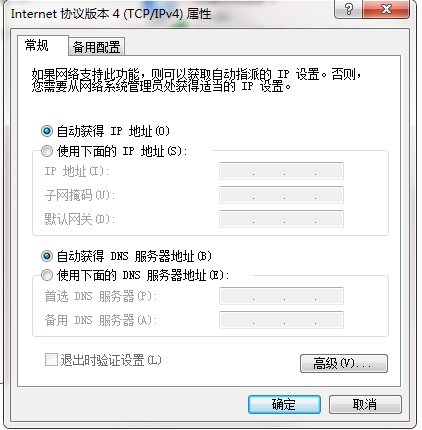Click the 高级 button
The height and width of the screenshot is (430, 422).
pos(344,363)
